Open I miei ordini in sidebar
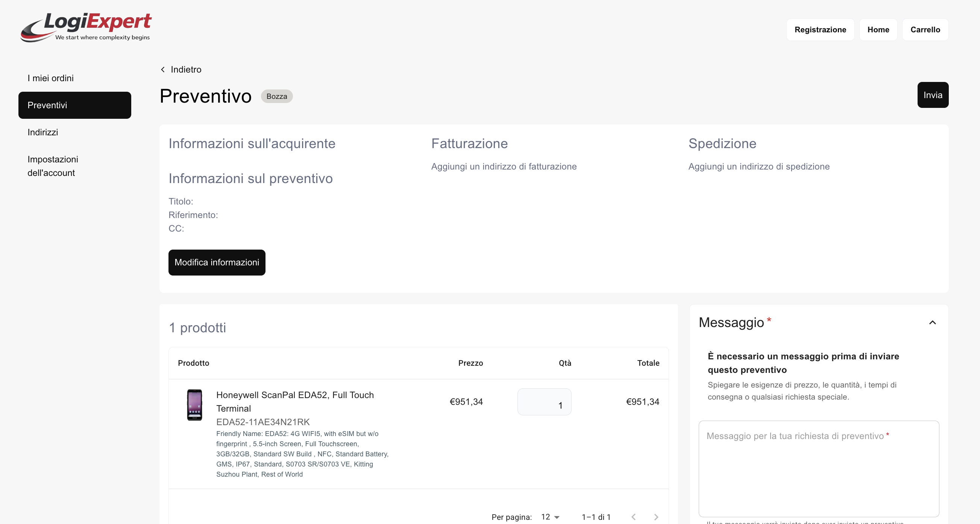This screenshot has width=980, height=524. [74, 78]
